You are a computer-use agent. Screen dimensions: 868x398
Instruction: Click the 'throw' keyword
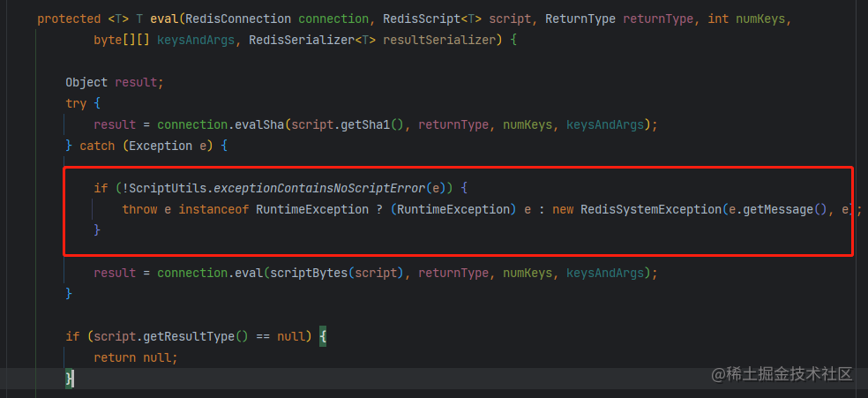coord(139,210)
